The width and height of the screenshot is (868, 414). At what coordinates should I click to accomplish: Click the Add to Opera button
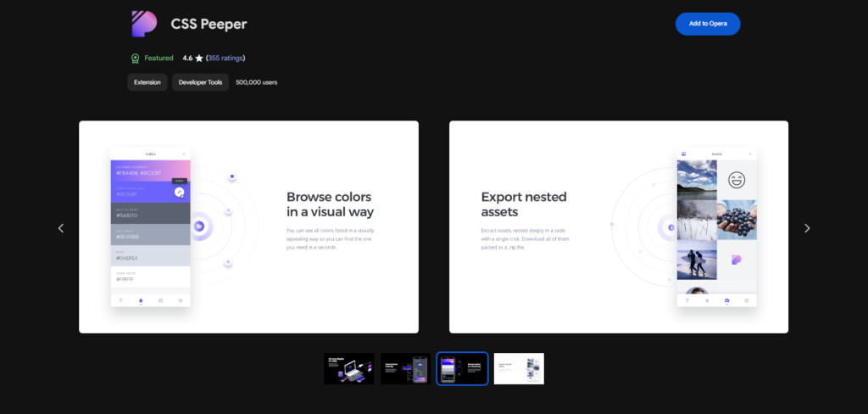coord(708,24)
